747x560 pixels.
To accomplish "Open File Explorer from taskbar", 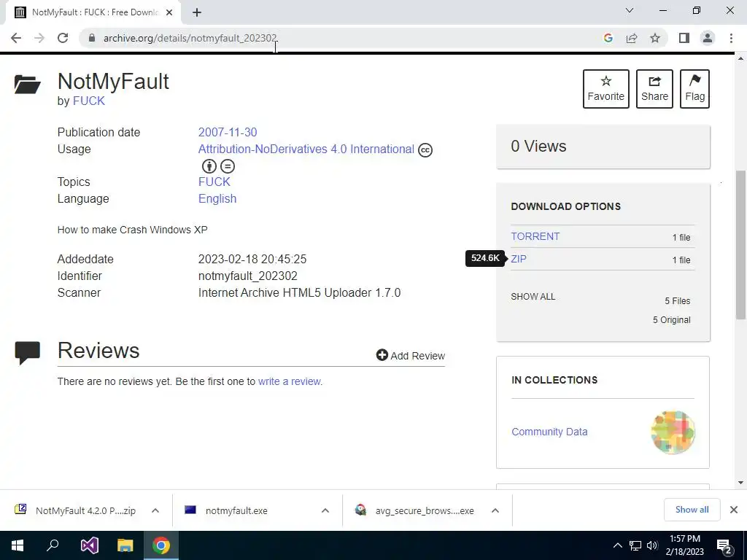I will pyautogui.click(x=125, y=545).
